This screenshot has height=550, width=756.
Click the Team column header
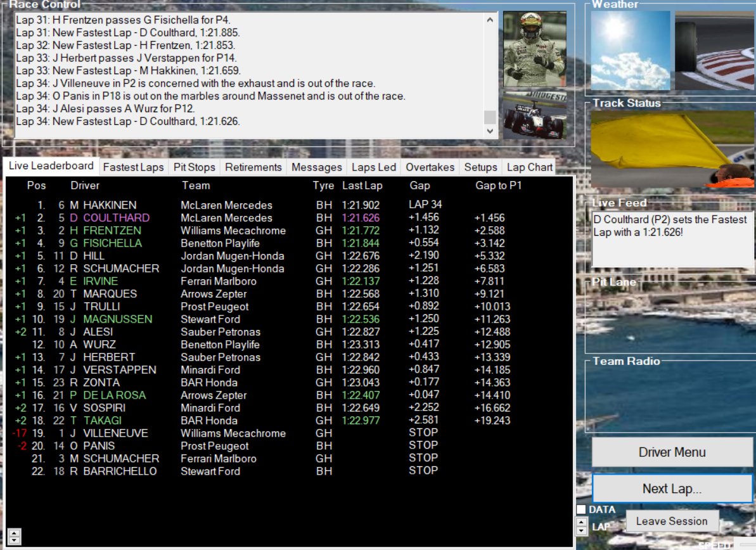pos(196,186)
